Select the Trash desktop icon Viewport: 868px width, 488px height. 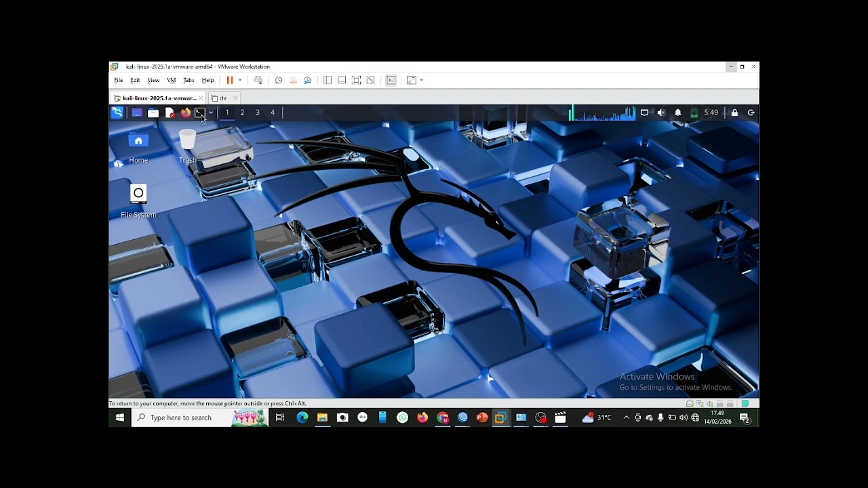187,147
